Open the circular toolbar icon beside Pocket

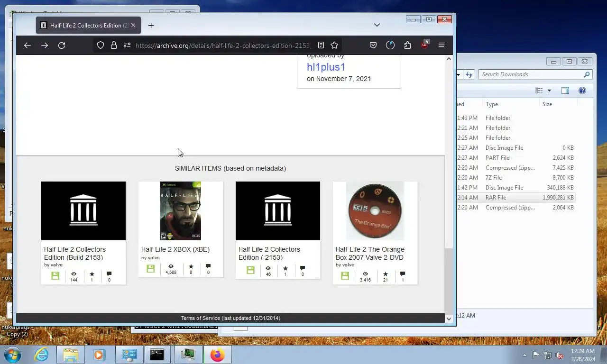390,45
